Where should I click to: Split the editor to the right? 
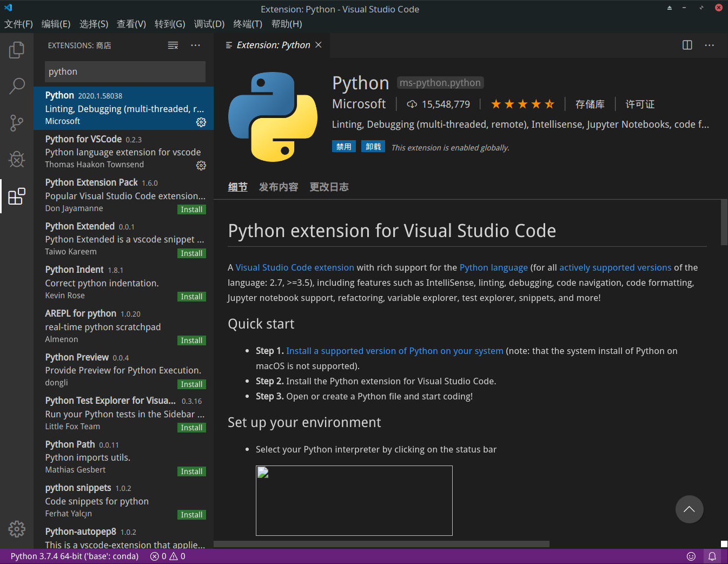tap(687, 45)
